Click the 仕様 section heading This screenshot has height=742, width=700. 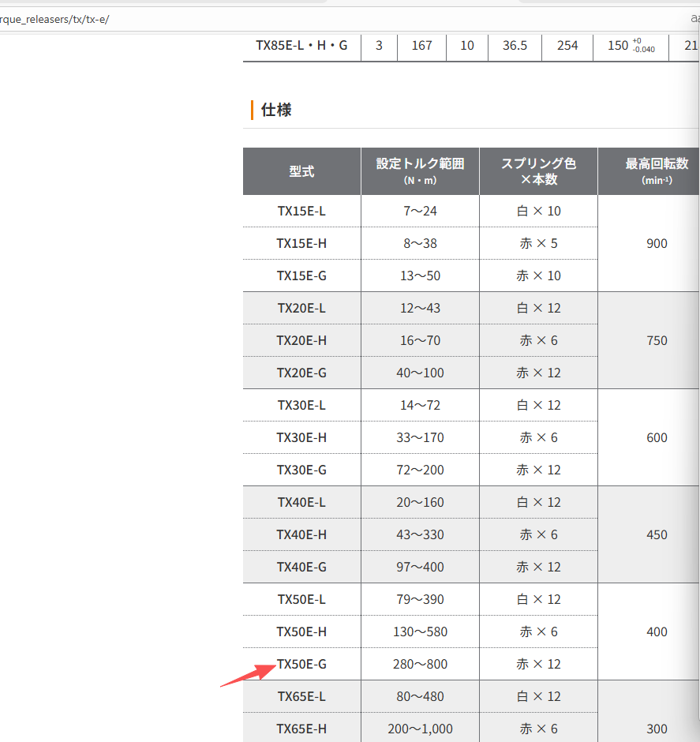(x=276, y=110)
